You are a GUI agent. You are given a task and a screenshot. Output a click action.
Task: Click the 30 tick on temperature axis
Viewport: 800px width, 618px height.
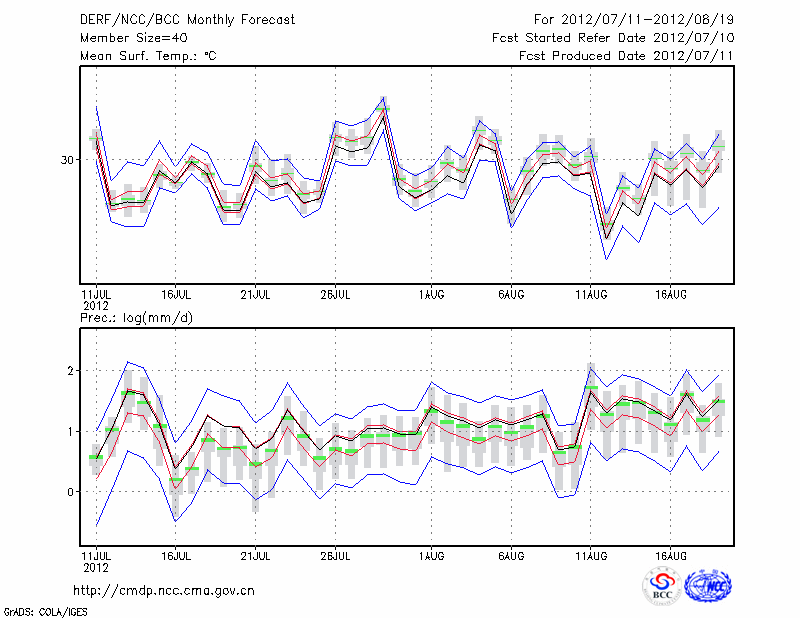[x=68, y=160]
